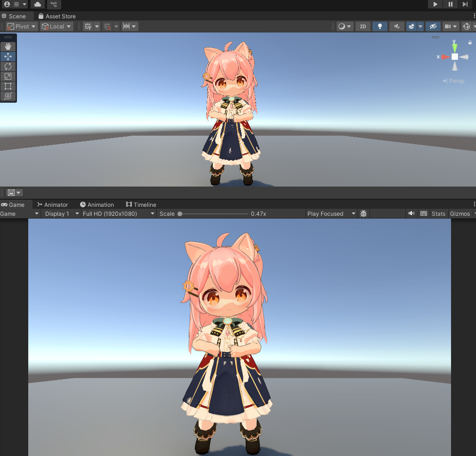Screen dimensions: 476x456
Task: Toggle scene effects (skybox, fog)
Action: [x=411, y=26]
